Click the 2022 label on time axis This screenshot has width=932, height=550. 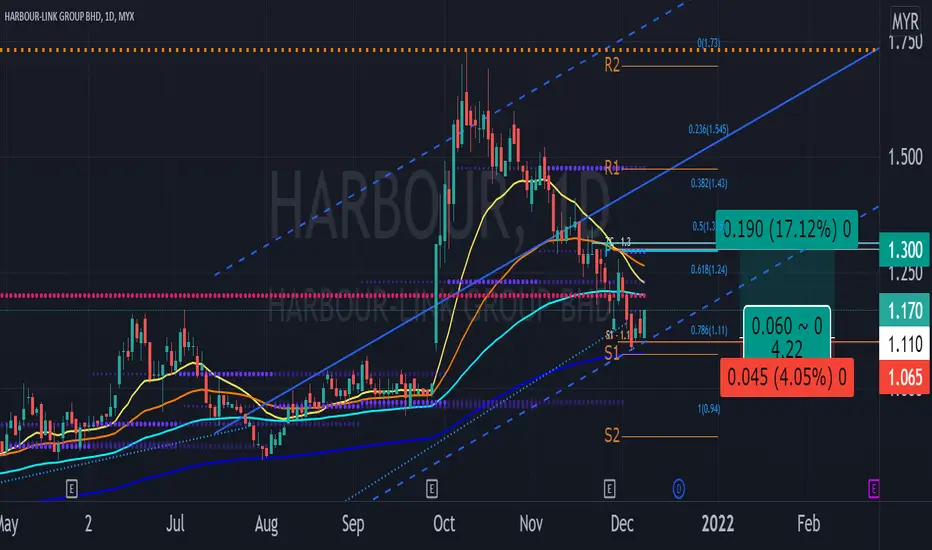[x=717, y=524]
